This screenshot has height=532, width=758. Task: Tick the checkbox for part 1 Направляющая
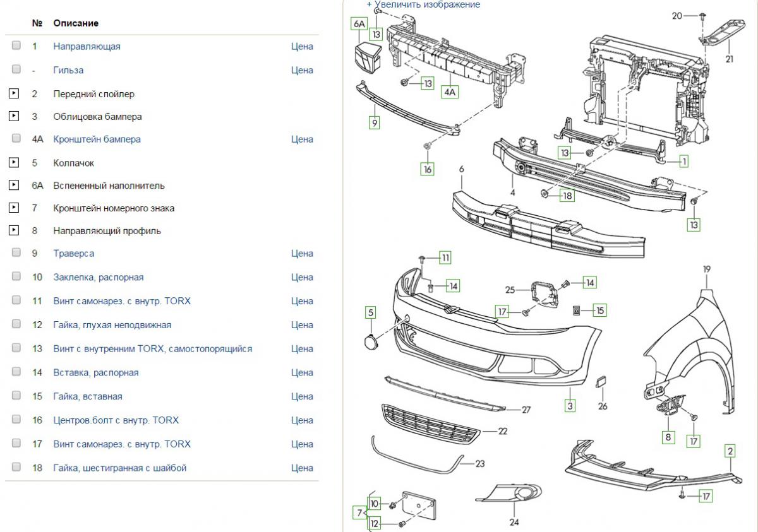click(16, 45)
